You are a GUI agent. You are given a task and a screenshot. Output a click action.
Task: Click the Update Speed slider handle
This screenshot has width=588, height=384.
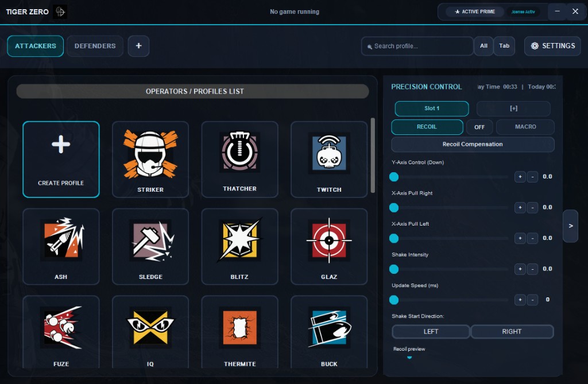click(394, 300)
